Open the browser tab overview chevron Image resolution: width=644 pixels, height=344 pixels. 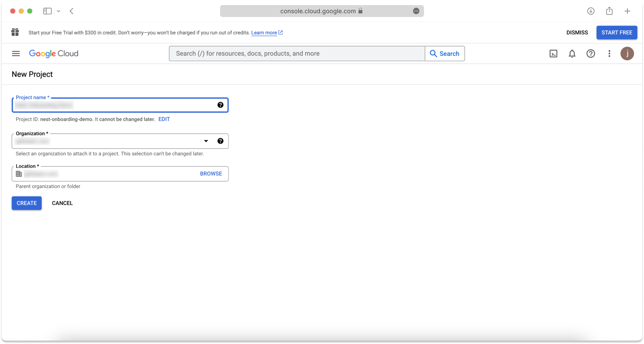(x=59, y=11)
